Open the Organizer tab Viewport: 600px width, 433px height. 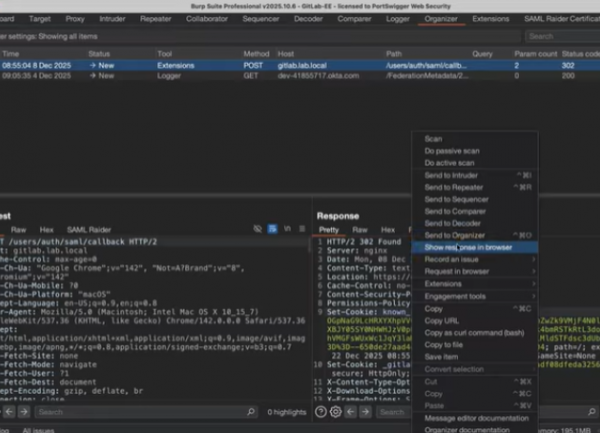tap(441, 19)
